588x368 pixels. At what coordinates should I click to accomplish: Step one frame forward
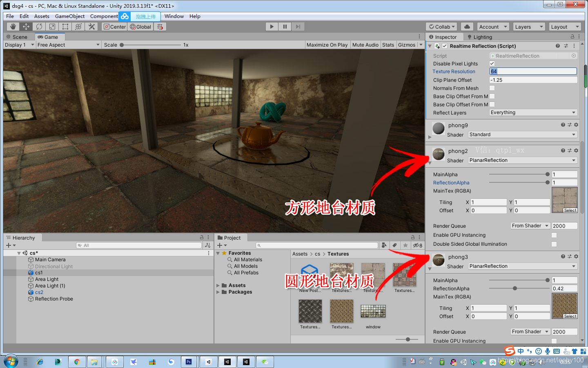(298, 27)
